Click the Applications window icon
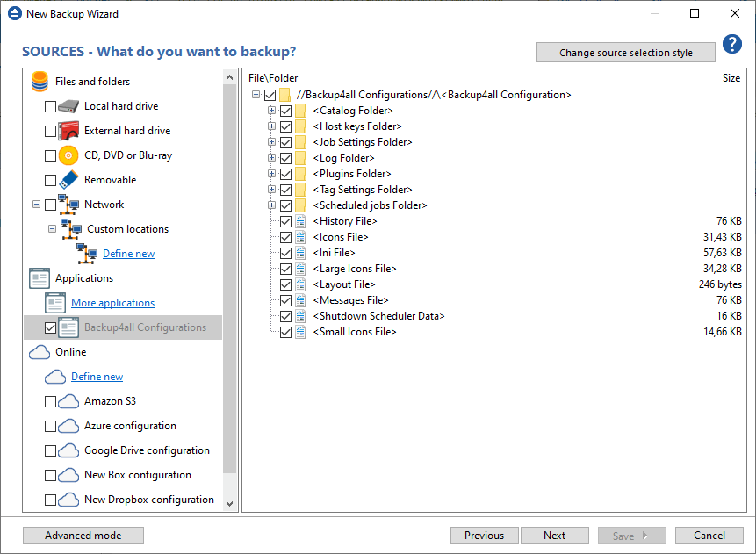756x554 pixels. coord(40,278)
